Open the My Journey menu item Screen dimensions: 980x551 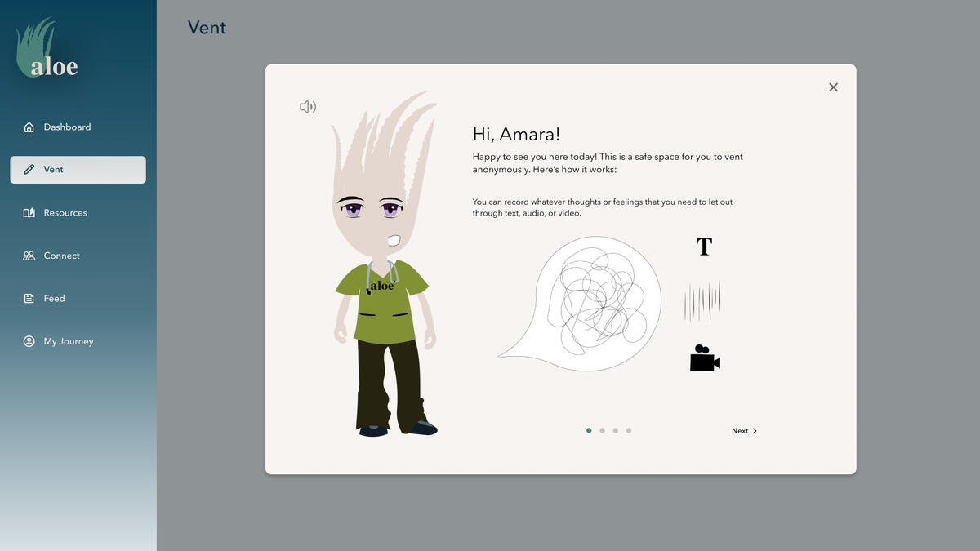pos(69,341)
